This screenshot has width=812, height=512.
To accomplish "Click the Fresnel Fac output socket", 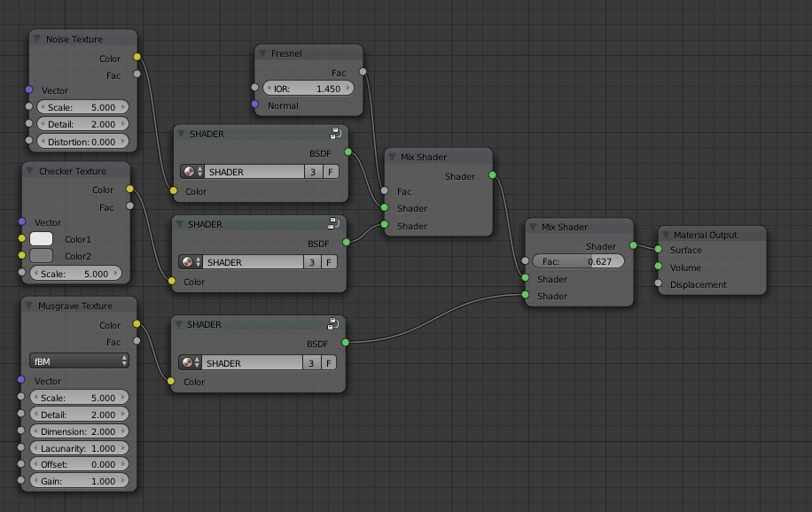I will [363, 72].
